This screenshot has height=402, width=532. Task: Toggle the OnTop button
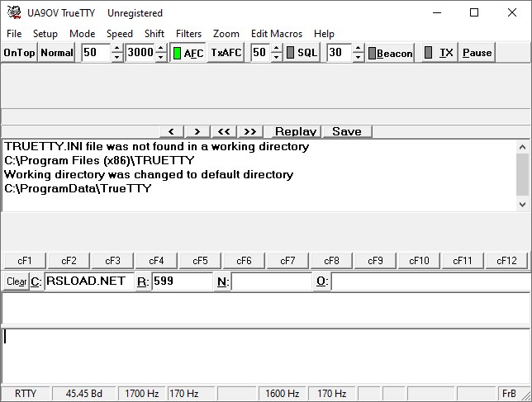pos(19,53)
